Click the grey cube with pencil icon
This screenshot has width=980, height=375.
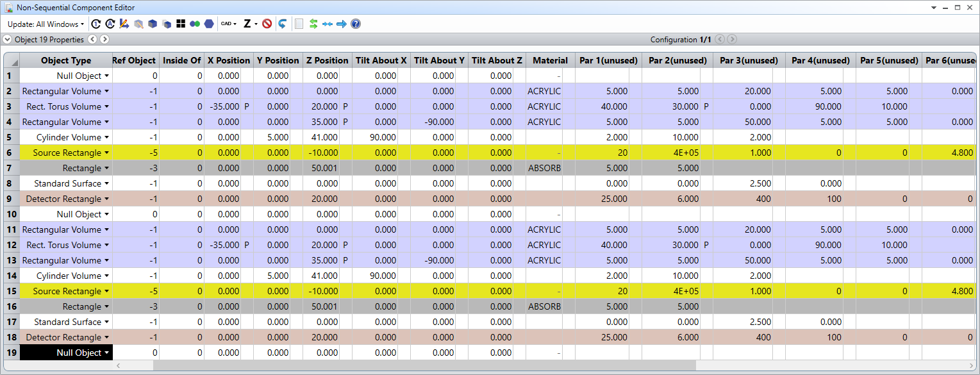point(138,24)
